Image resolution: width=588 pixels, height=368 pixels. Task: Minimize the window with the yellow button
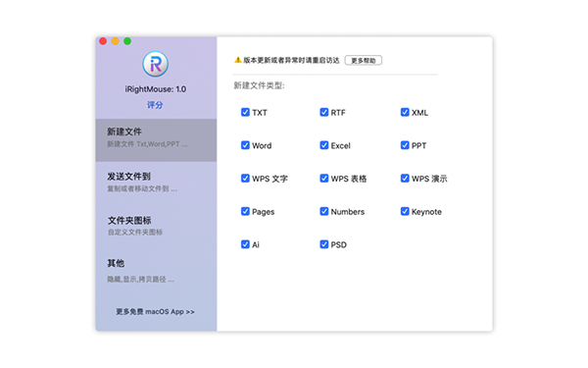click(x=115, y=41)
